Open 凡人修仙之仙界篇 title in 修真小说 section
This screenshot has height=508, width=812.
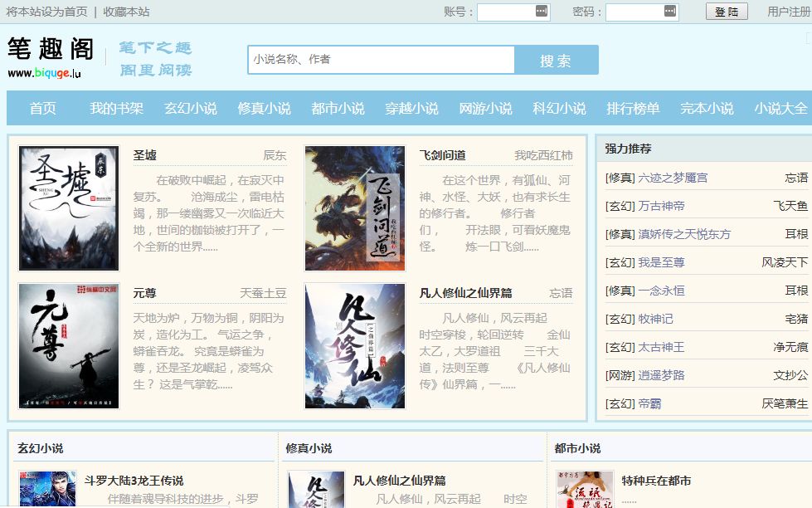399,481
